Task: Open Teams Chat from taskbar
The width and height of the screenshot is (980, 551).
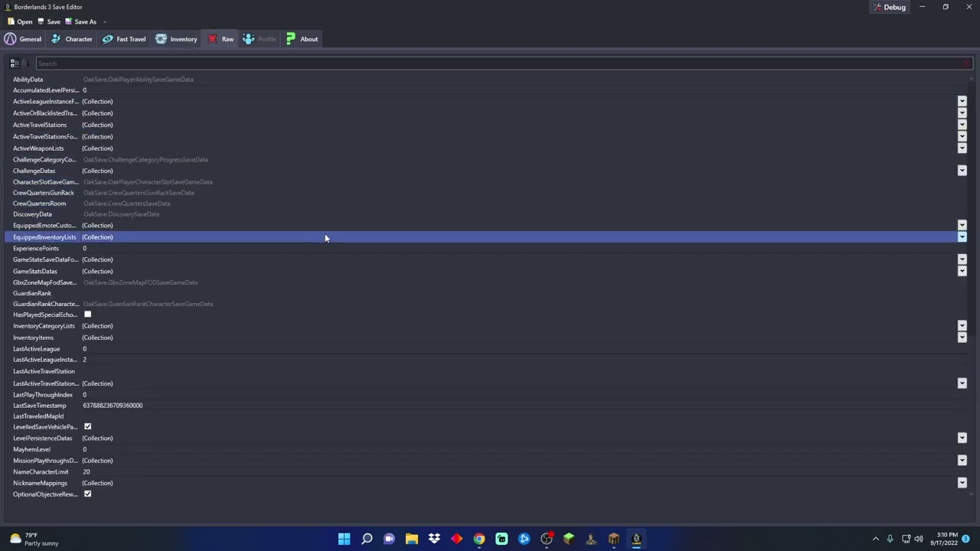Action: (x=389, y=539)
